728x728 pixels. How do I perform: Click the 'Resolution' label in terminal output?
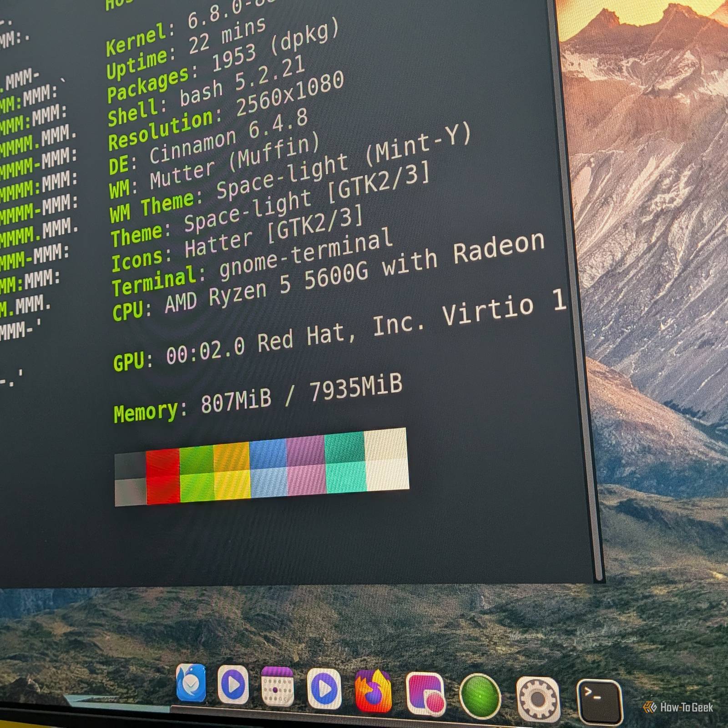[x=161, y=130]
